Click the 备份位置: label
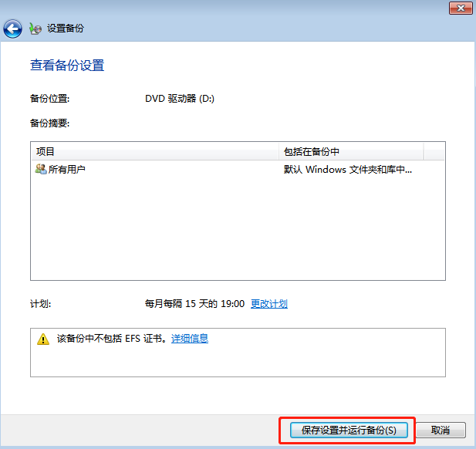 point(50,99)
